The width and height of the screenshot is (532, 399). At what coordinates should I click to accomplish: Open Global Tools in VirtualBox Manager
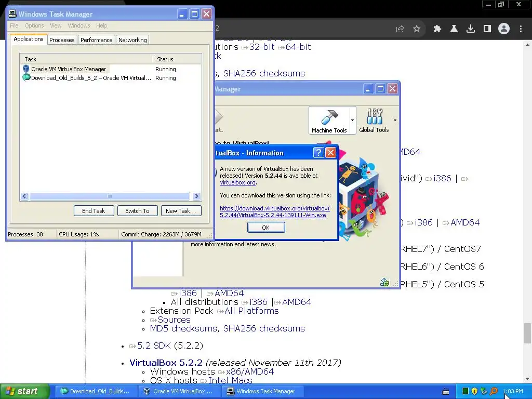click(374, 121)
